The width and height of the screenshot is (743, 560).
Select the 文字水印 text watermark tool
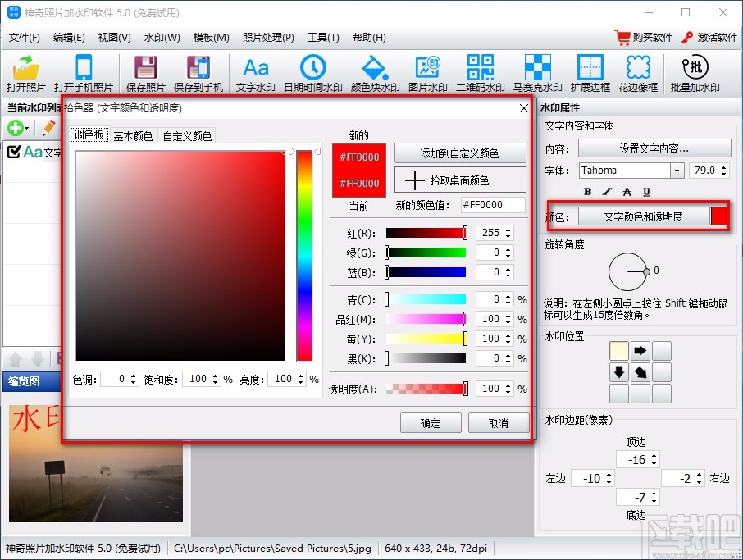255,72
